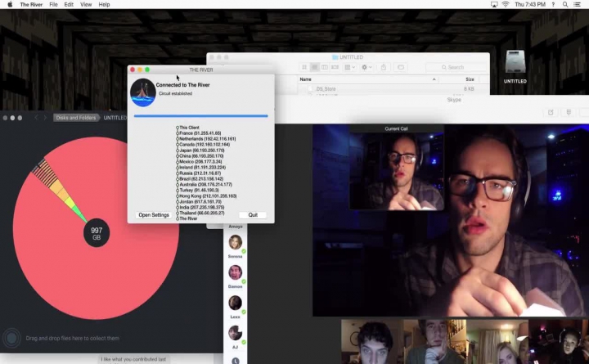Screen dimensions: 589x364
Task: Click the Skype compose new message icon
Action: pos(551,112)
